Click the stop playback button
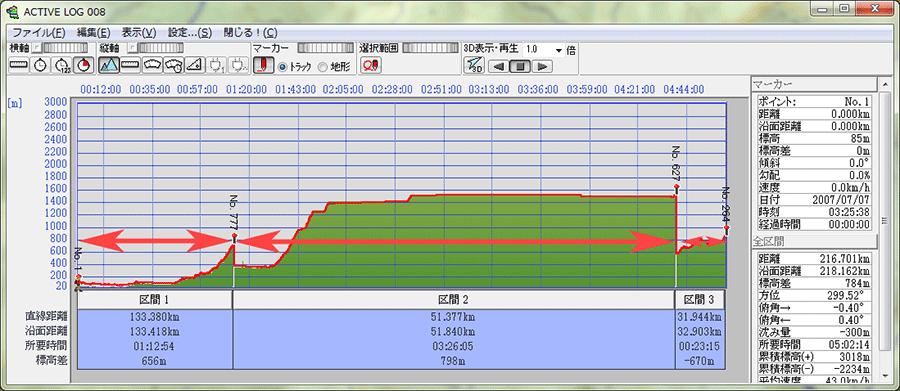This screenshot has width=900, height=391. [x=520, y=67]
